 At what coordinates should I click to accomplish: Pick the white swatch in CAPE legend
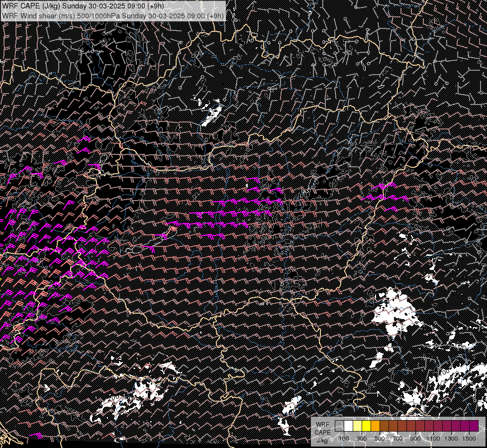(x=349, y=426)
